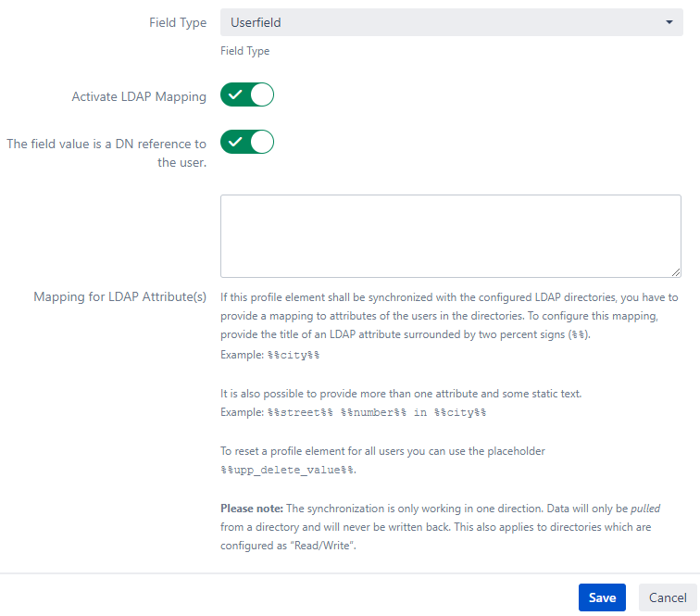Click the Field Type label left of dropdown
Image resolution: width=700 pixels, height=616 pixels.
point(178,22)
